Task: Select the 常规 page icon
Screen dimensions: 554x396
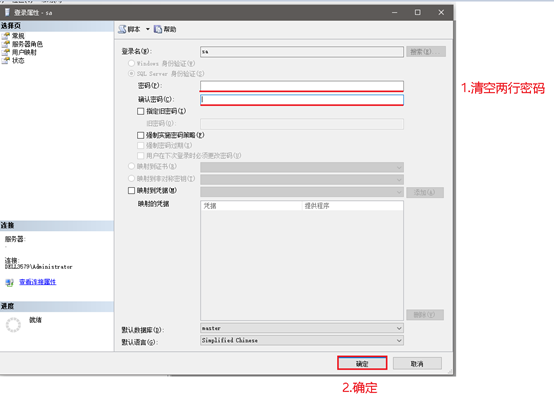Action: click(x=6, y=36)
